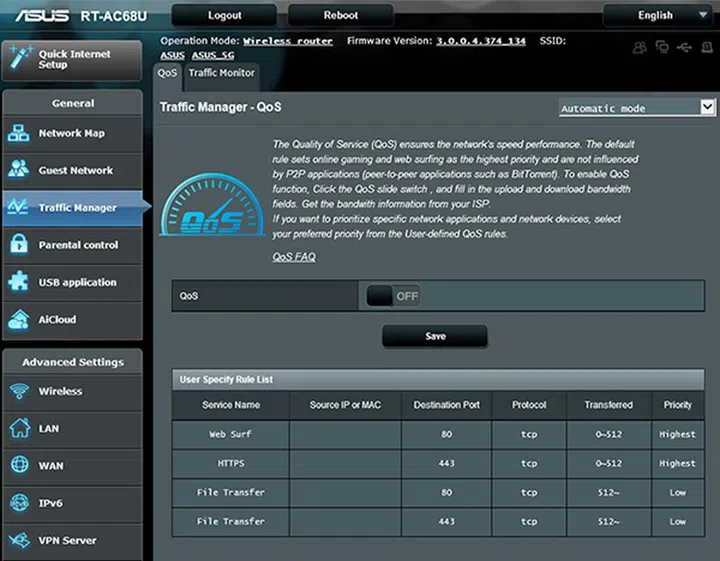Viewport: 720px width, 561px height.
Task: Launch Quick Internet Setup wizard
Action: pos(71,59)
